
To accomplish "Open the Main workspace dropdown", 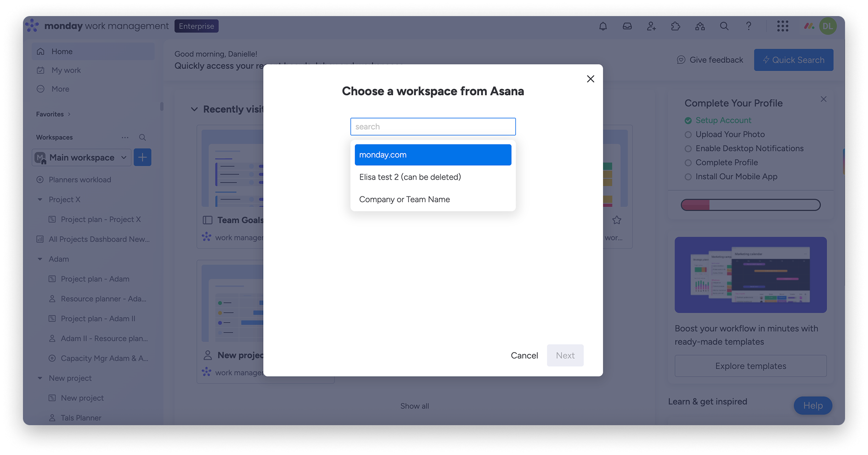I will [82, 157].
